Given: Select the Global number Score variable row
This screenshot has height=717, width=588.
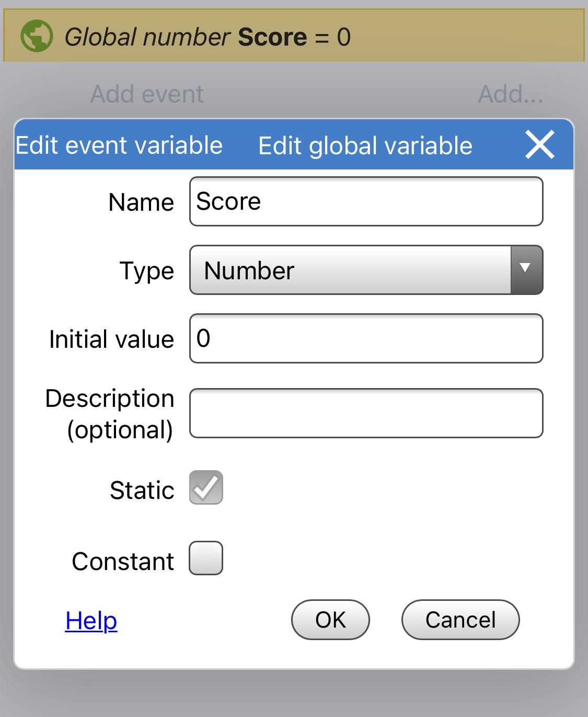Looking at the screenshot, I should (294, 36).
